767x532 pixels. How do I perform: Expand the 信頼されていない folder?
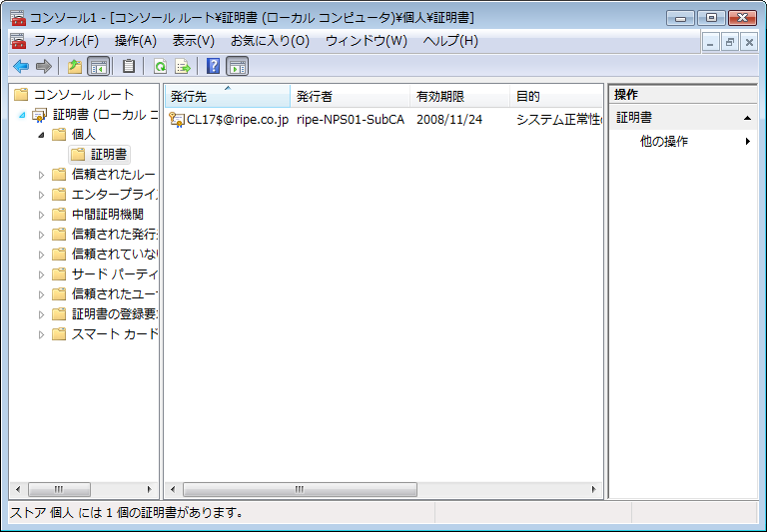[x=42, y=255]
